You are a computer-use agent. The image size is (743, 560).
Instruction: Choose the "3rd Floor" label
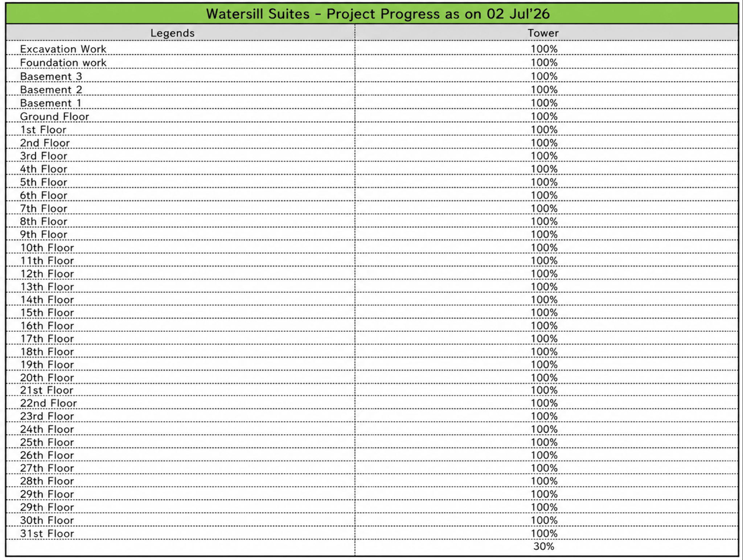coord(44,156)
